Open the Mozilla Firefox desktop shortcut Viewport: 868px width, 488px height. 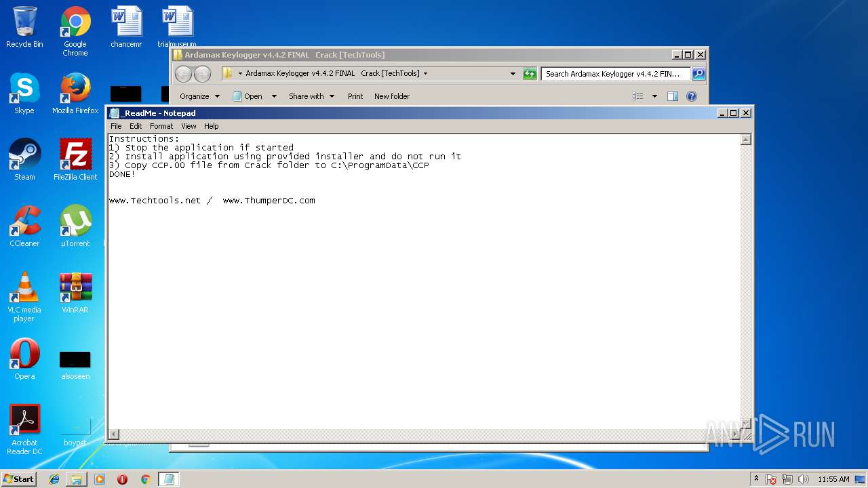tap(75, 94)
